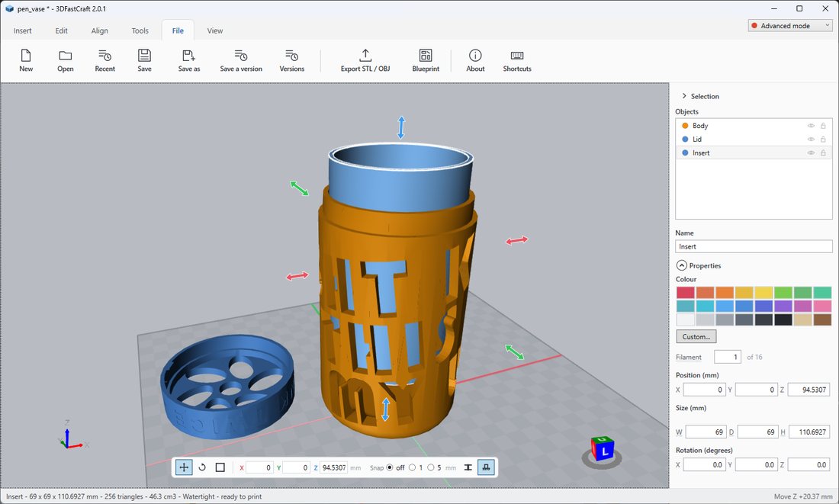Viewport: 839px width, 504px height.
Task: Switch to the Edit tab
Action: [x=62, y=30]
